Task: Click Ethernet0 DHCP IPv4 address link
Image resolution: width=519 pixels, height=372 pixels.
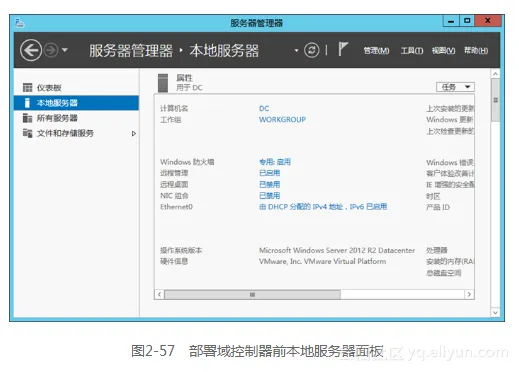Action: click(323, 207)
